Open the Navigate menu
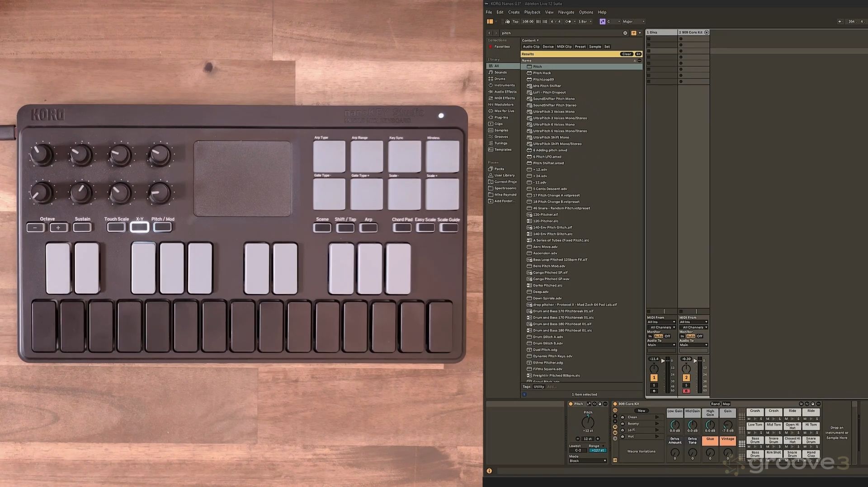 point(566,12)
